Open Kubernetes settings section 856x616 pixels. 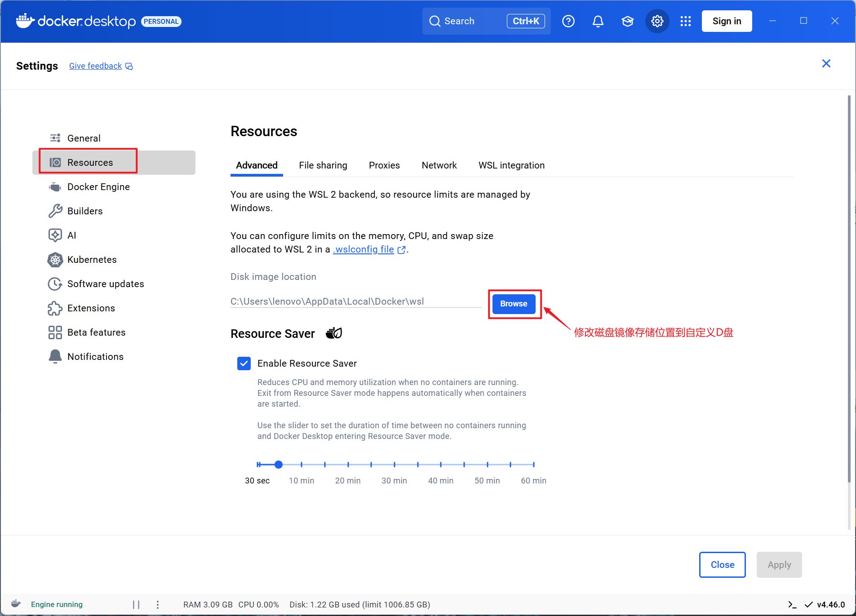[114, 259]
